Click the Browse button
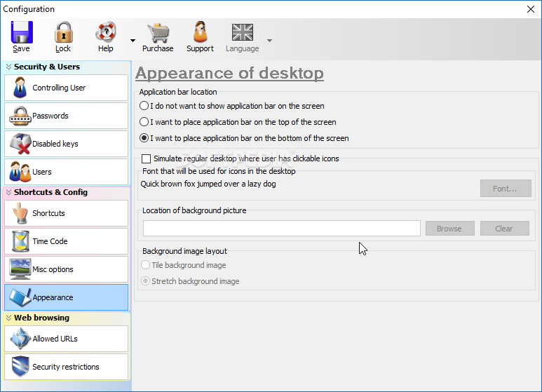Image resolution: width=542 pixels, height=392 pixels. coord(450,229)
